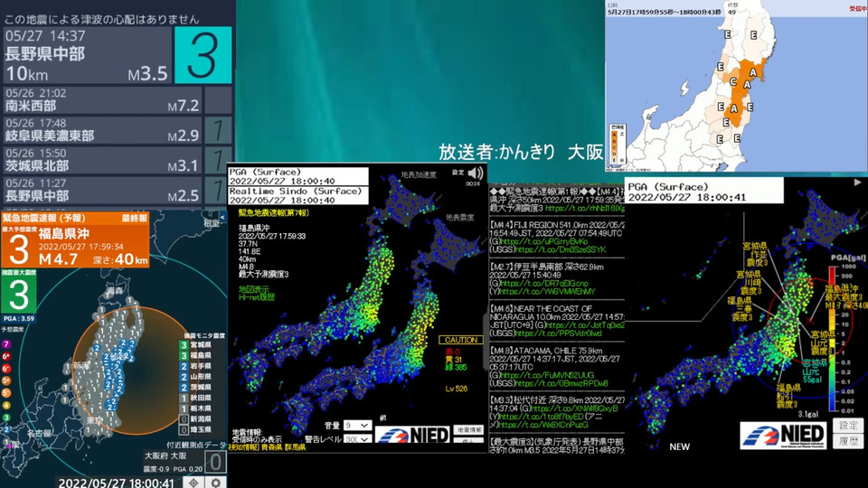Click the 宮城県 intensity 3 list row
The height and width of the screenshot is (488, 868).
pos(195,345)
